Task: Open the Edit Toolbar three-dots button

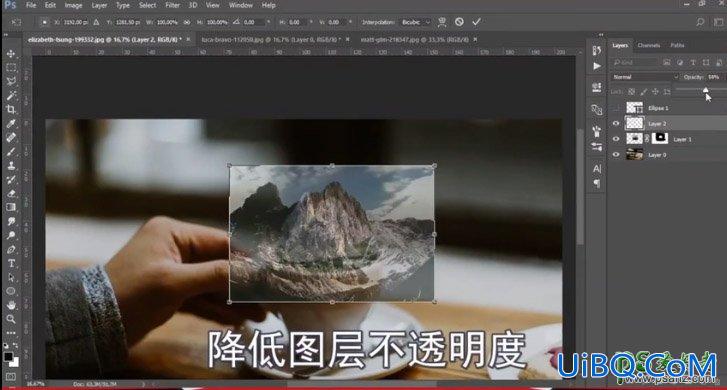Action: [11, 332]
